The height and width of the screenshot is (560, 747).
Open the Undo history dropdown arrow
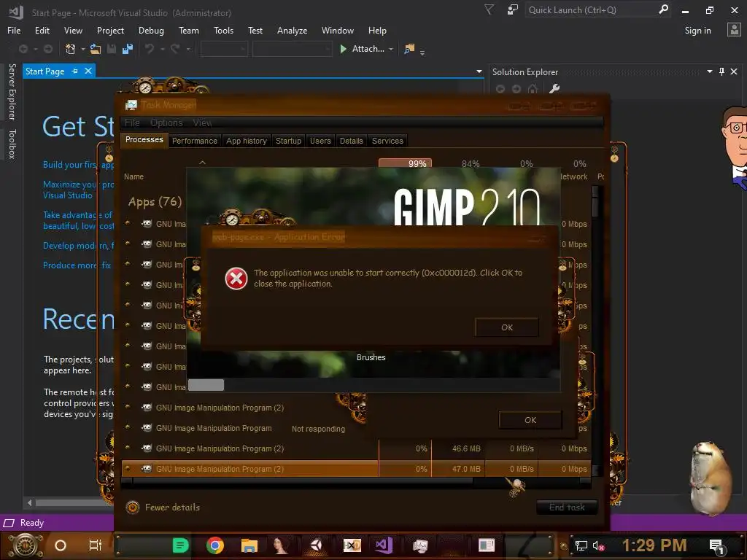[x=163, y=49]
